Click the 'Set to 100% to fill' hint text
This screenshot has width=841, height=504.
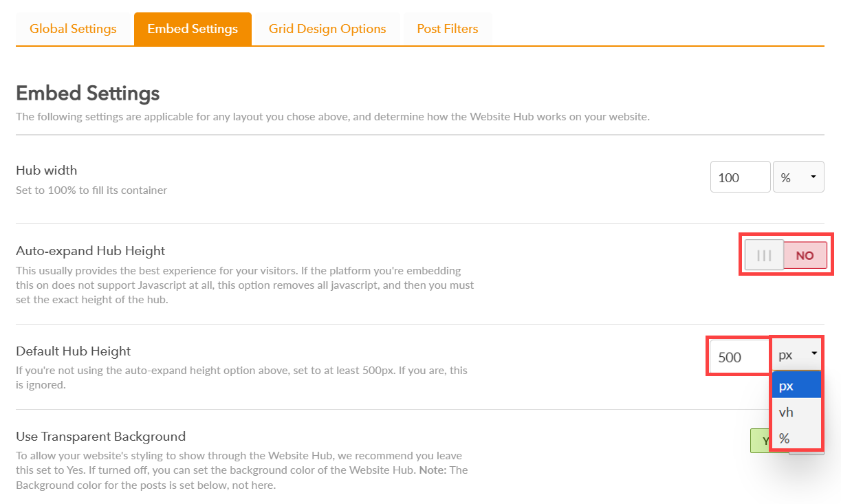(91, 190)
